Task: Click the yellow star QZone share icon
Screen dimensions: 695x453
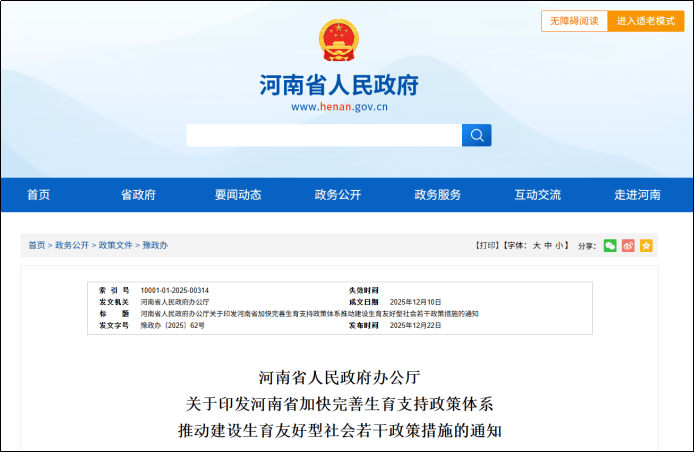Action: point(646,245)
